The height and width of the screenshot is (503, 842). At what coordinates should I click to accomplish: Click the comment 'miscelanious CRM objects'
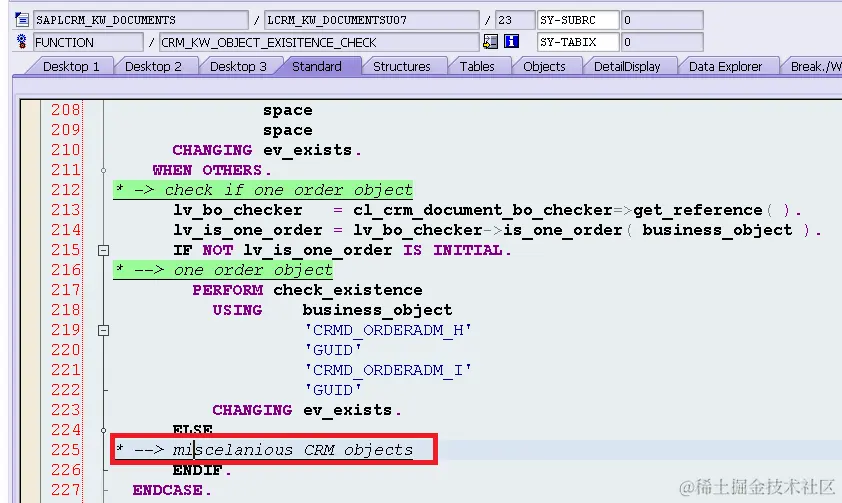point(293,450)
